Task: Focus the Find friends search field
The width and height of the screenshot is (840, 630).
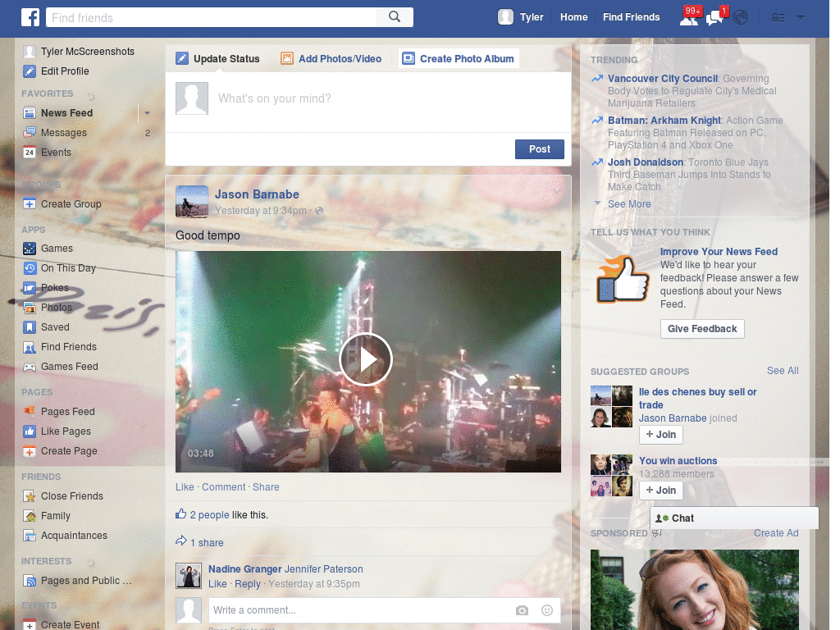Action: (x=211, y=17)
